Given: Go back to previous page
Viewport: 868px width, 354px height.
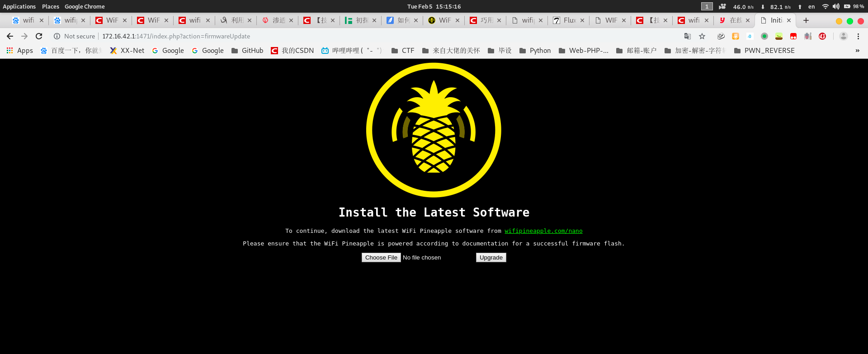Looking at the screenshot, I should 10,36.
